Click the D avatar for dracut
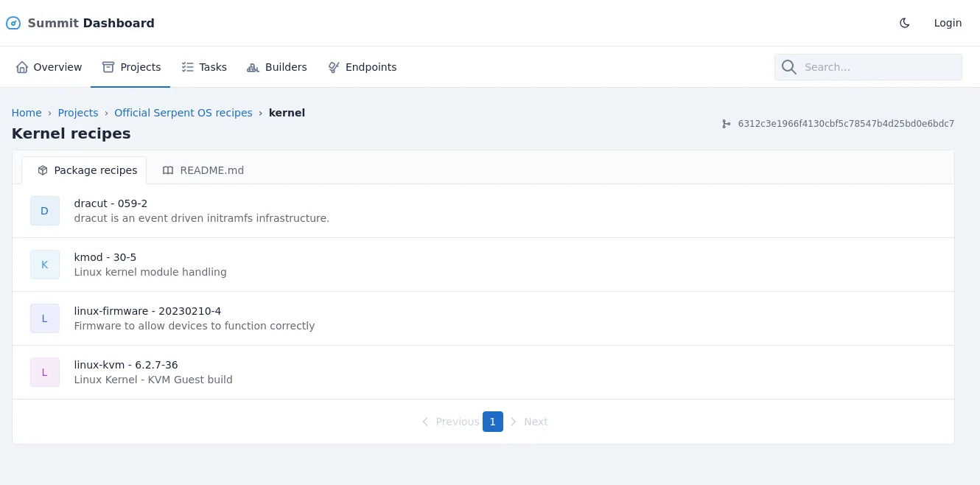This screenshot has width=980, height=485. (45, 211)
